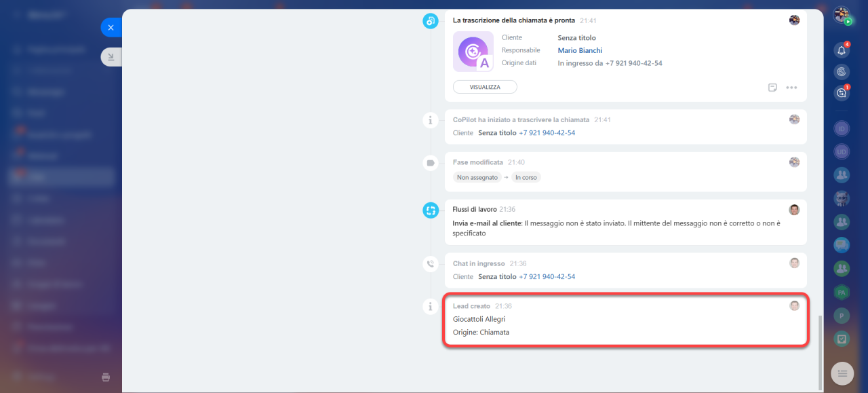Viewport: 868px width, 393px height.
Task: Collapse the side panel using the arrow button
Action: click(111, 57)
